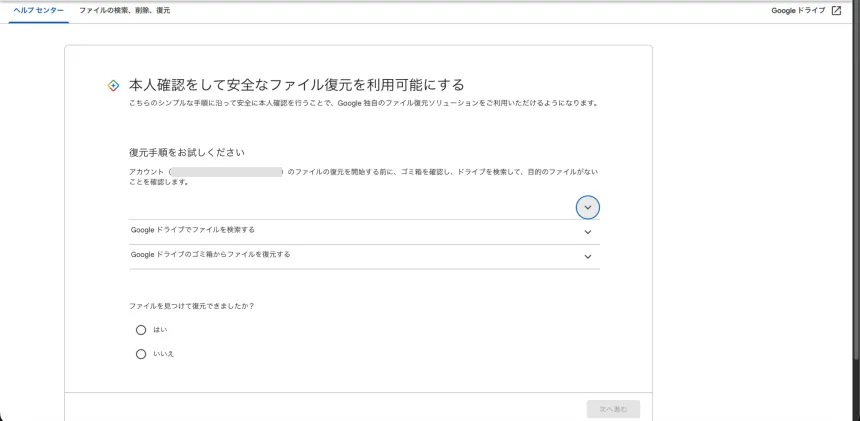Click the external link icon beside Google ドライブ
The height and width of the screenshot is (421, 860).
pos(836,10)
